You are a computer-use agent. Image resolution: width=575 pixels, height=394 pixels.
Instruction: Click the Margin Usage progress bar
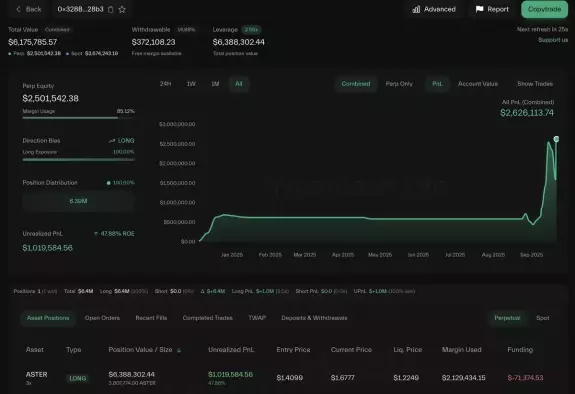click(78, 118)
